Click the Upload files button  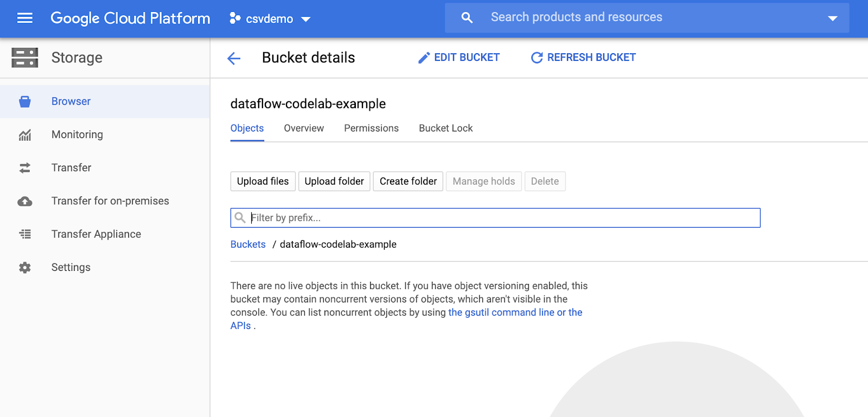coord(263,181)
